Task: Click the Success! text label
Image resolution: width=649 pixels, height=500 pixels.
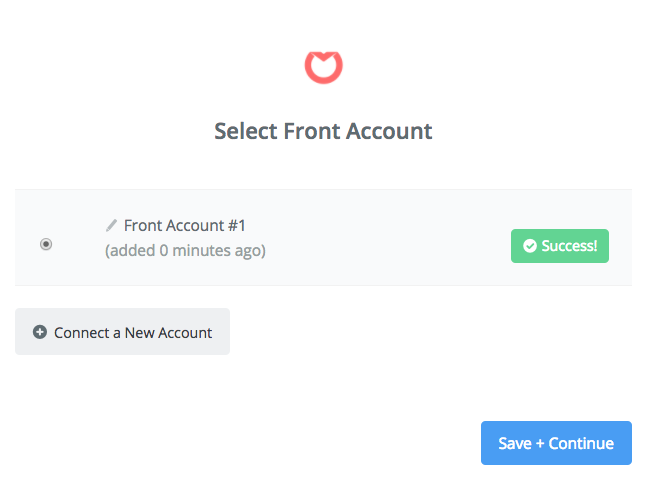Action: [569, 246]
